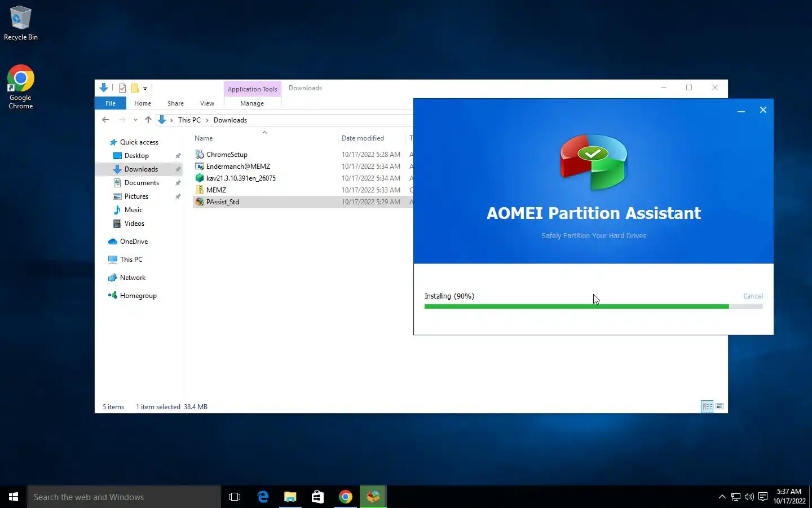
Task: Click the ChromeSetup file icon
Action: click(x=199, y=154)
